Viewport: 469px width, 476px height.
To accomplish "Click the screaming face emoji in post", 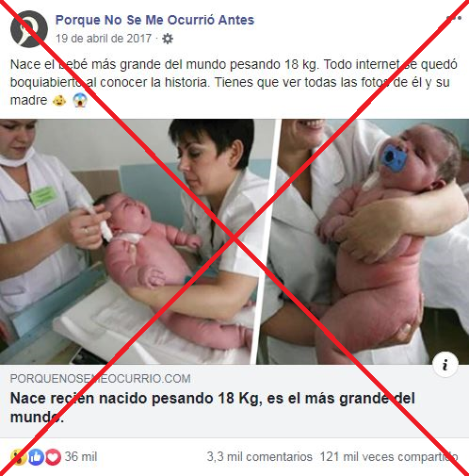I will (80, 101).
